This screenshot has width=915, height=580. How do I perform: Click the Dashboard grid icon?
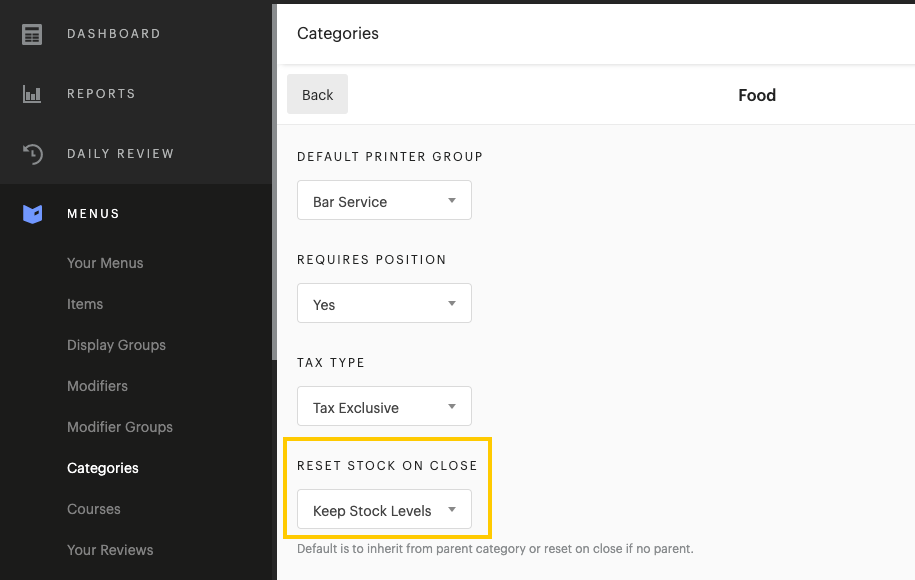pos(33,34)
